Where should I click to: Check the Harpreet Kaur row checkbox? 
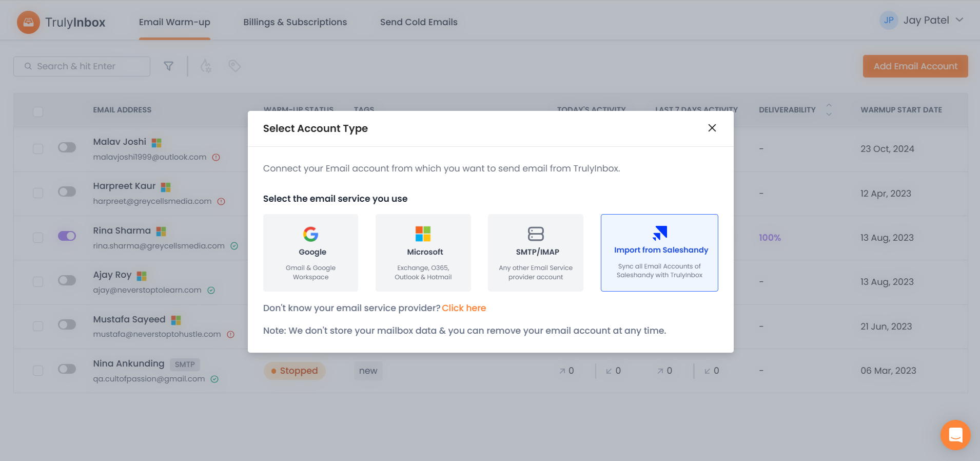[38, 193]
